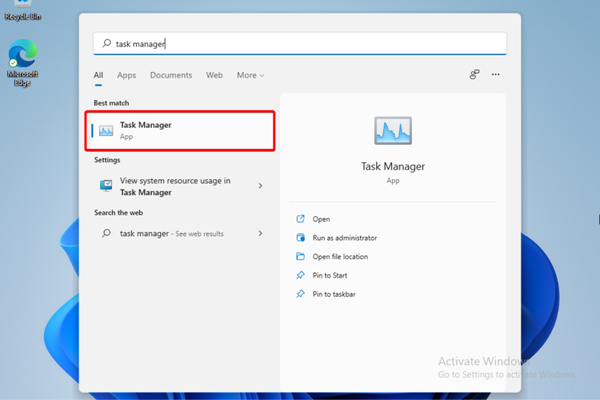Select the All filter tab

coord(98,75)
